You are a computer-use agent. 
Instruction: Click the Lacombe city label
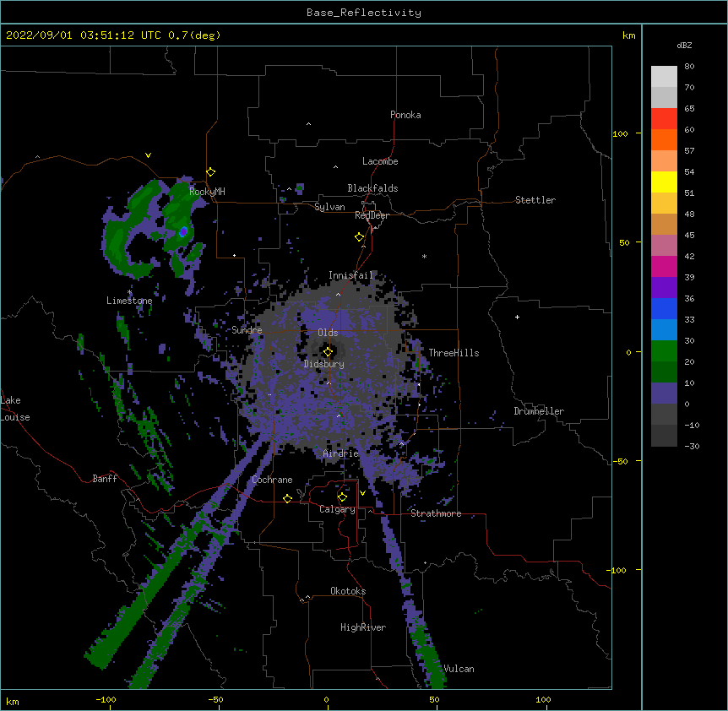coord(380,161)
